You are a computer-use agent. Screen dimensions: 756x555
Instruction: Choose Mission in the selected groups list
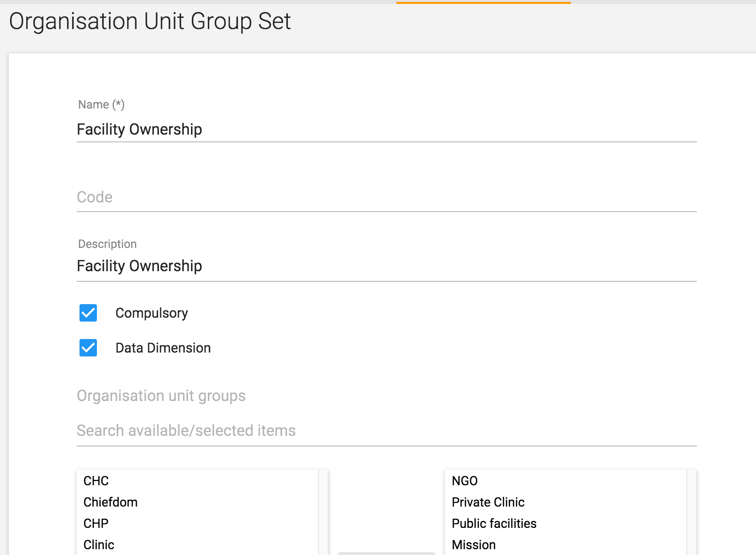point(473,545)
